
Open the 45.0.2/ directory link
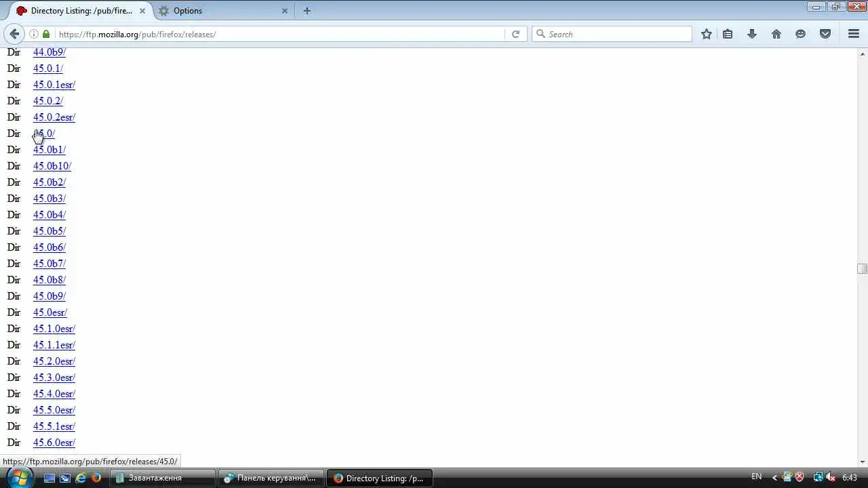click(48, 101)
